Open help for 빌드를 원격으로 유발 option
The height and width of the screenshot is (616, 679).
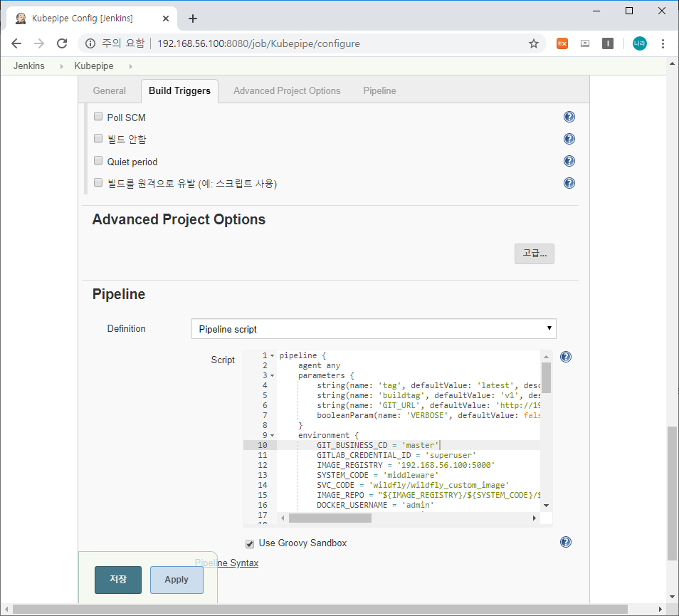coord(569,183)
